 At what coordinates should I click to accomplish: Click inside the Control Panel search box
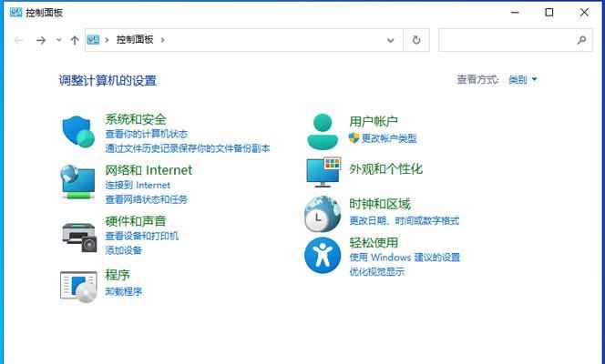[x=516, y=40]
